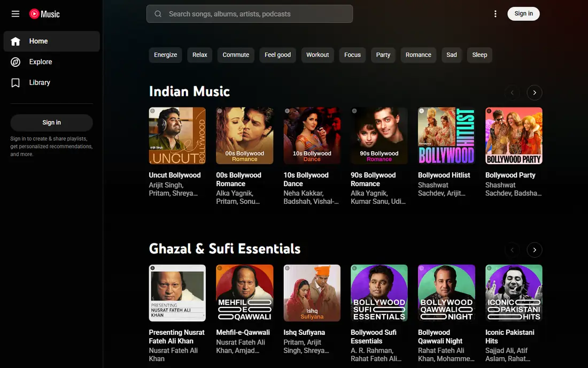This screenshot has width=588, height=368.
Task: Click Sign in button in sidebar
Action: click(x=52, y=122)
